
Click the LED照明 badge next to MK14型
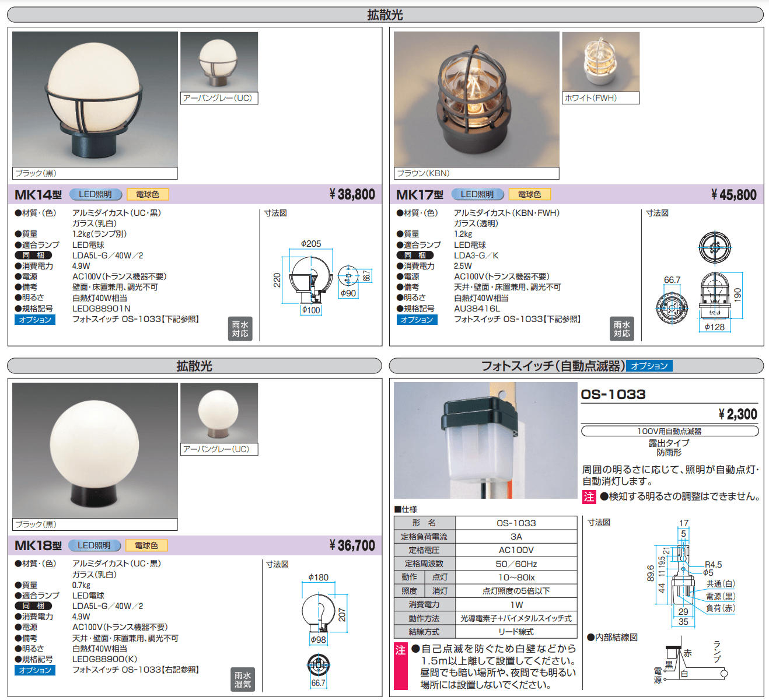(96, 194)
